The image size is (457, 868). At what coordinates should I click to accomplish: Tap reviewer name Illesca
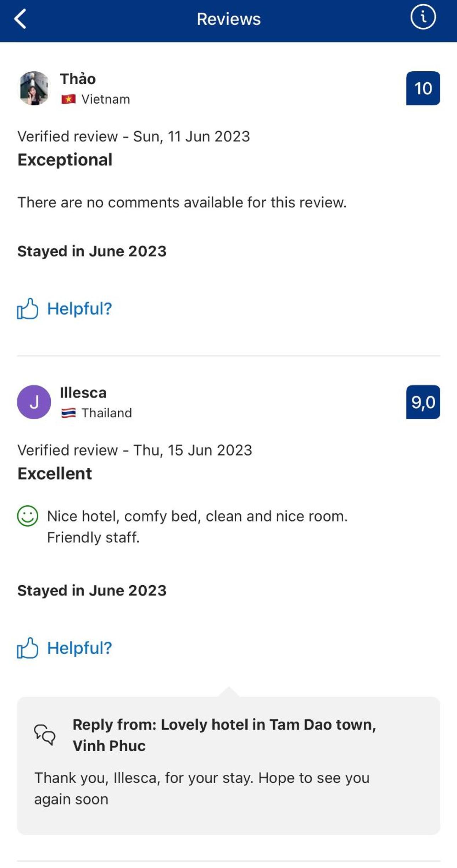point(83,393)
